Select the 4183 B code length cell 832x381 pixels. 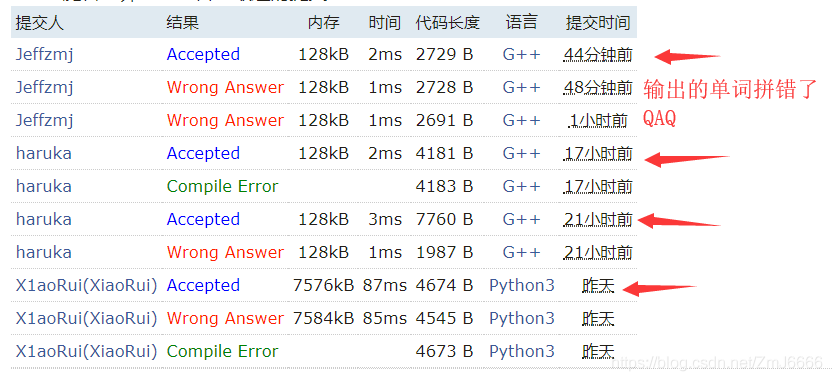[444, 186]
